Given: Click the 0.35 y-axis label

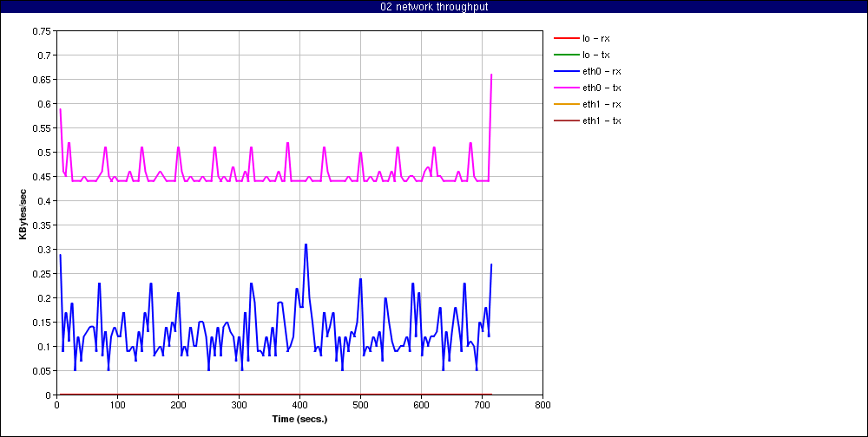Looking at the screenshot, I should 42,225.
